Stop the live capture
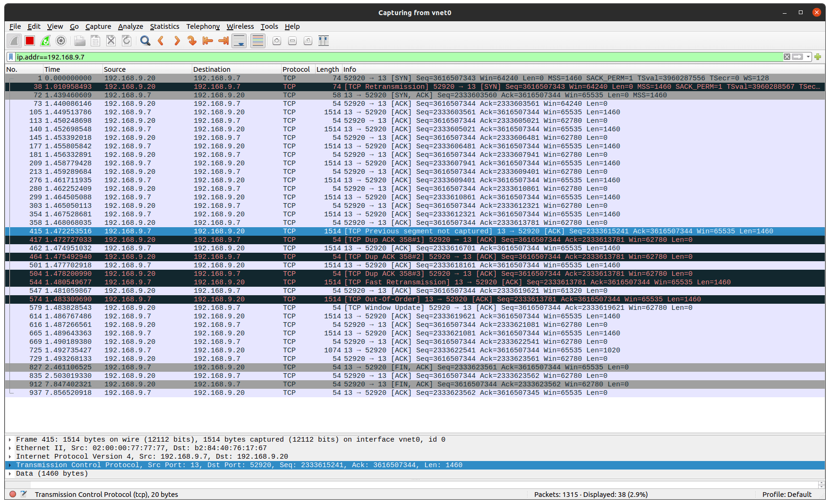Screen dimensions: 830x504 (29, 41)
